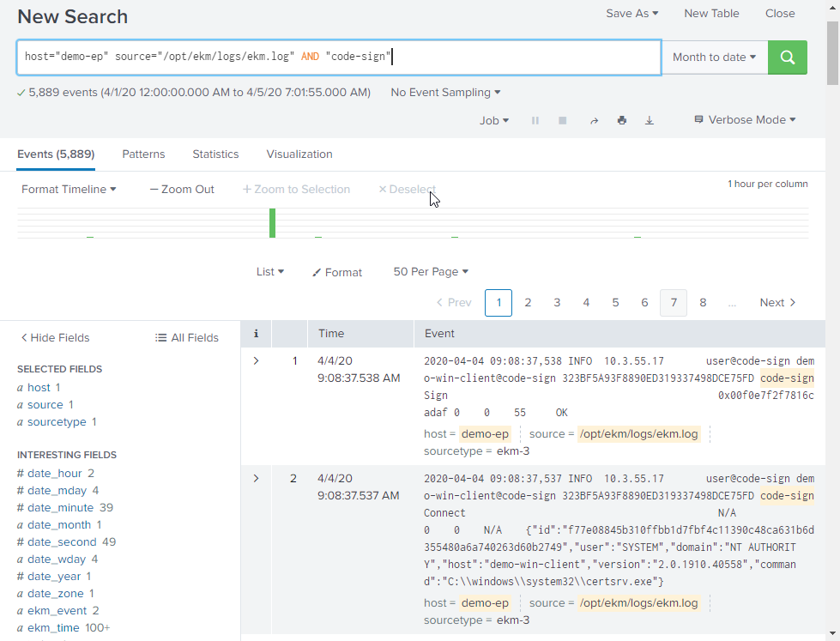840x641 pixels.
Task: Open ekm_time field summary
Action: [x=53, y=627]
